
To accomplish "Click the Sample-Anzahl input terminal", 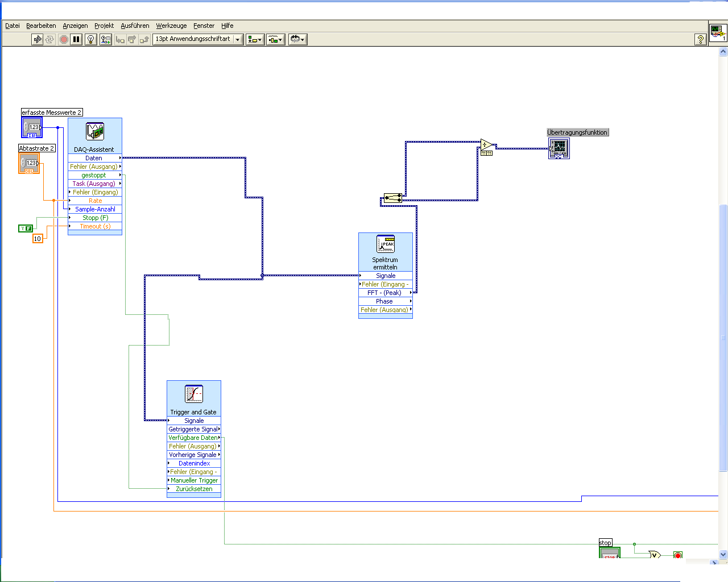I will click(95, 209).
